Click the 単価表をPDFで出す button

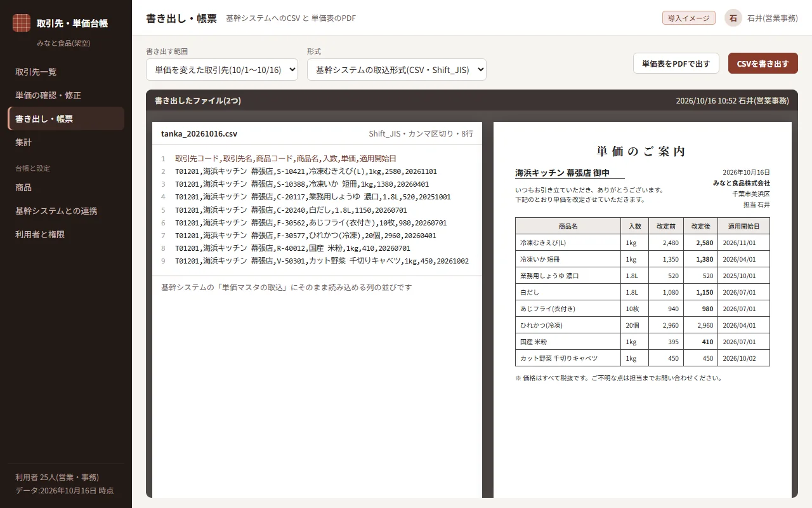(676, 63)
